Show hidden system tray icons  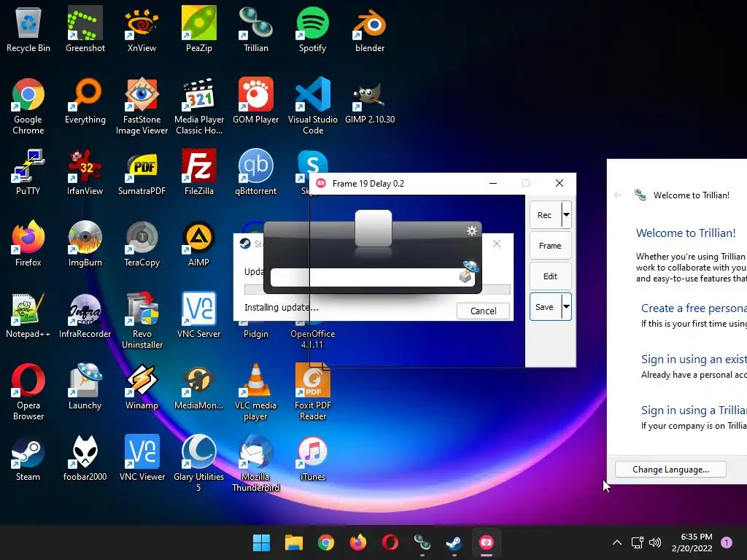point(617,542)
